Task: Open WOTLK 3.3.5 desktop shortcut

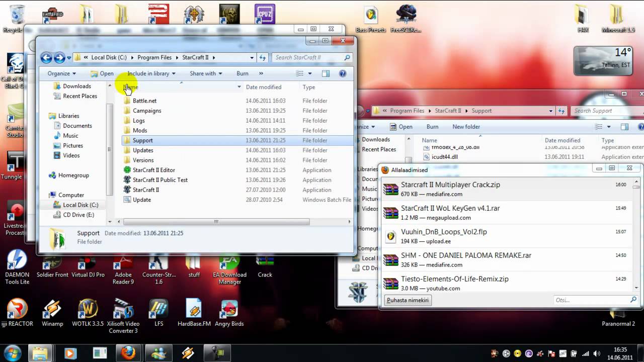Action: (88, 313)
